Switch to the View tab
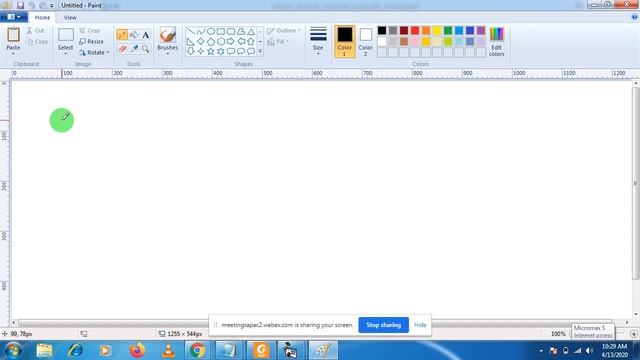Screen dimensions: 640x360 point(70,18)
